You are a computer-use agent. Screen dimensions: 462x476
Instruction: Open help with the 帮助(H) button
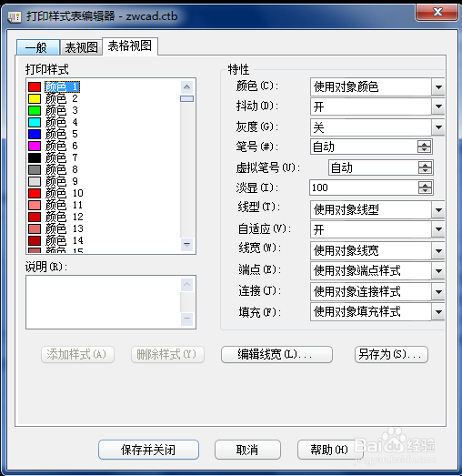329,450
